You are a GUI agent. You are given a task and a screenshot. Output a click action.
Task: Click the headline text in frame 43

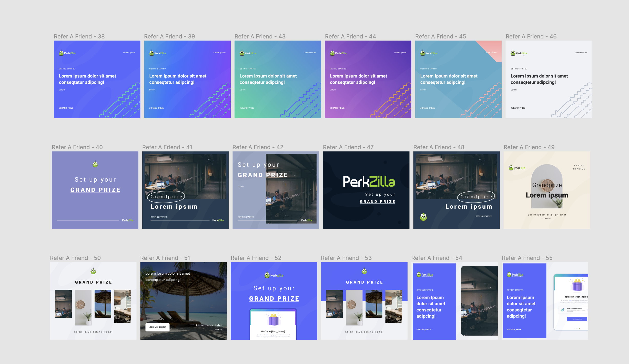coord(268,79)
